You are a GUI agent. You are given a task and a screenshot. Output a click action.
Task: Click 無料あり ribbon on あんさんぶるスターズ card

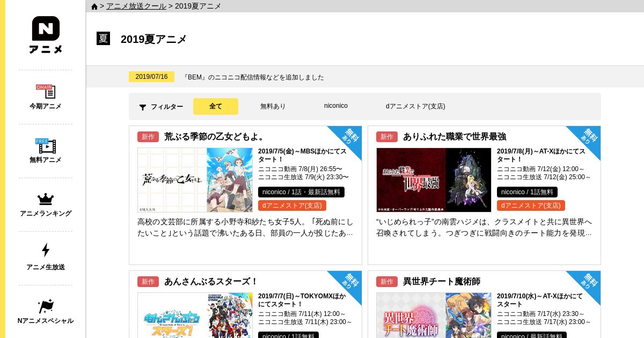pyautogui.click(x=350, y=282)
